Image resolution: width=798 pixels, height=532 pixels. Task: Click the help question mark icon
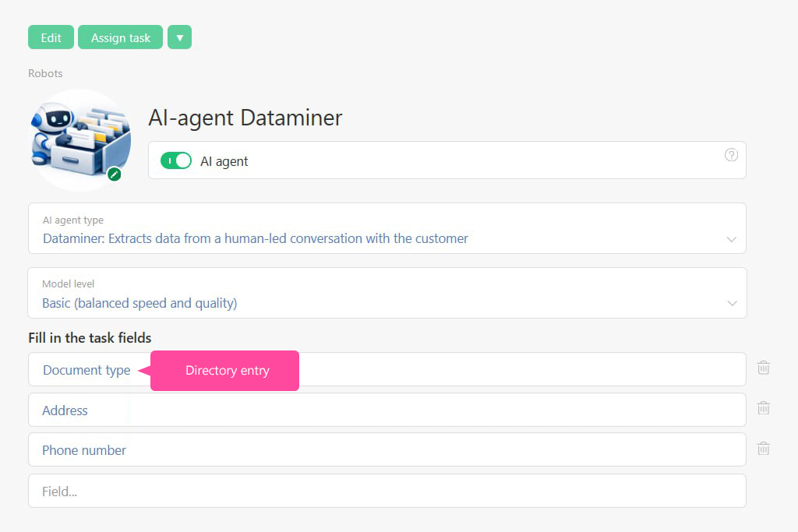731,155
